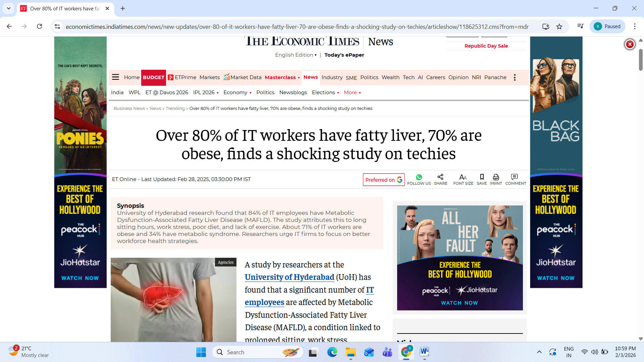The width and height of the screenshot is (644, 362).
Task: Click the All Her Fault ad banner
Action: click(460, 258)
